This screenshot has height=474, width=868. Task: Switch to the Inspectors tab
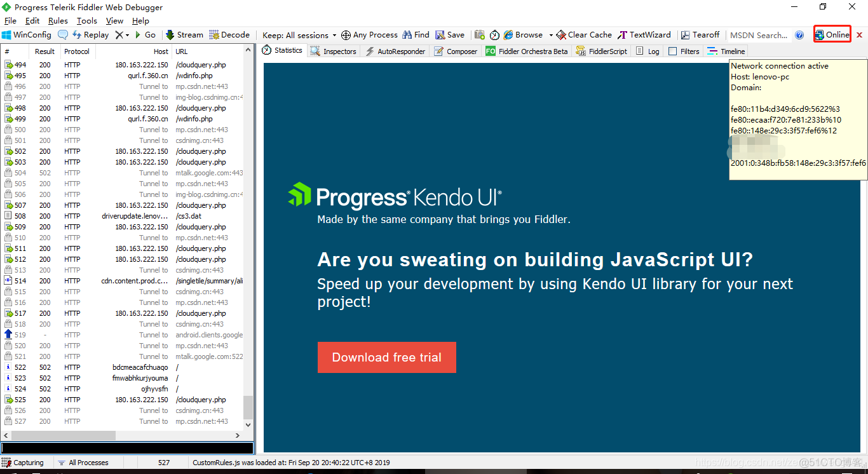click(x=333, y=51)
